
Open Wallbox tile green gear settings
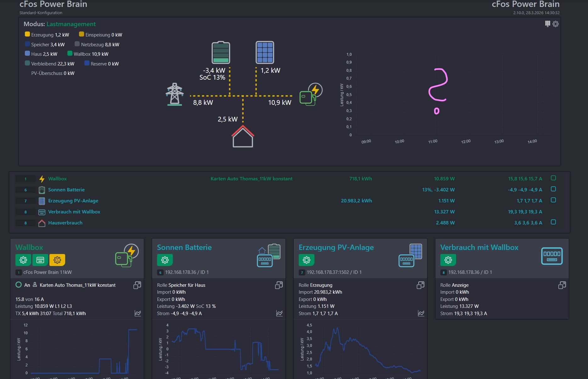click(x=23, y=260)
